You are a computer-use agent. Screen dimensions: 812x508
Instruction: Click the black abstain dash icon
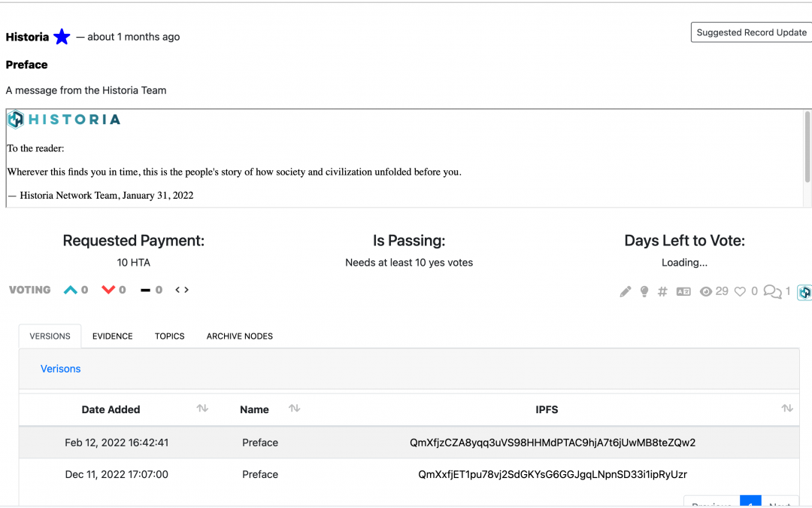pyautogui.click(x=145, y=291)
